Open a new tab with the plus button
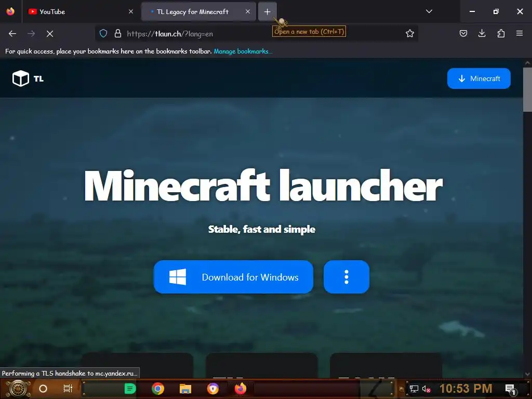The height and width of the screenshot is (399, 532). click(x=268, y=11)
